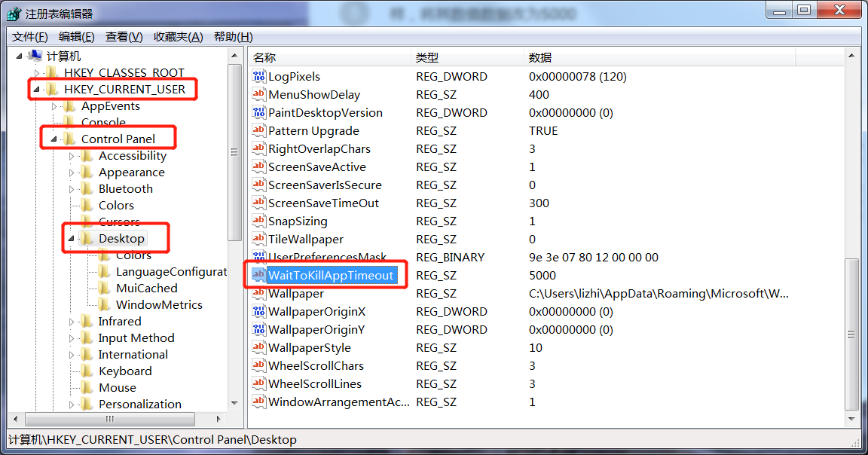Collapse the HKEY_CURRENT_USER tree node
This screenshot has width=868, height=455.
tap(36, 89)
